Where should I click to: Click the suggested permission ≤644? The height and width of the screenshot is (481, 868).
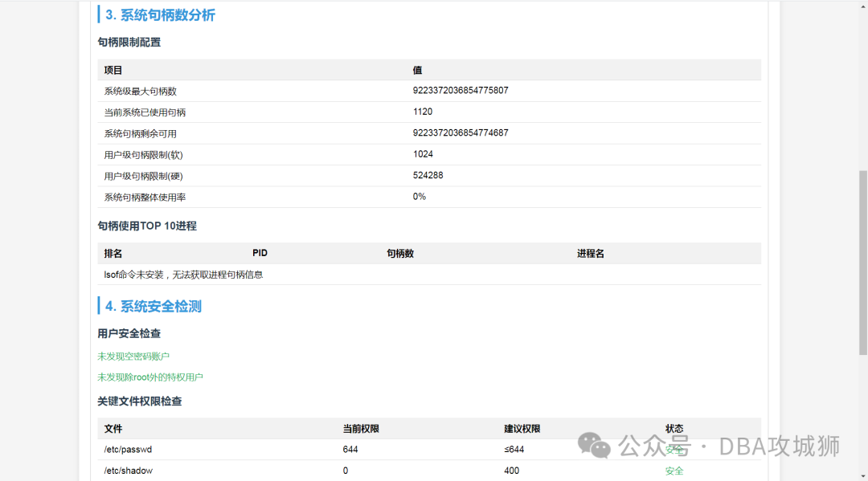[514, 450]
